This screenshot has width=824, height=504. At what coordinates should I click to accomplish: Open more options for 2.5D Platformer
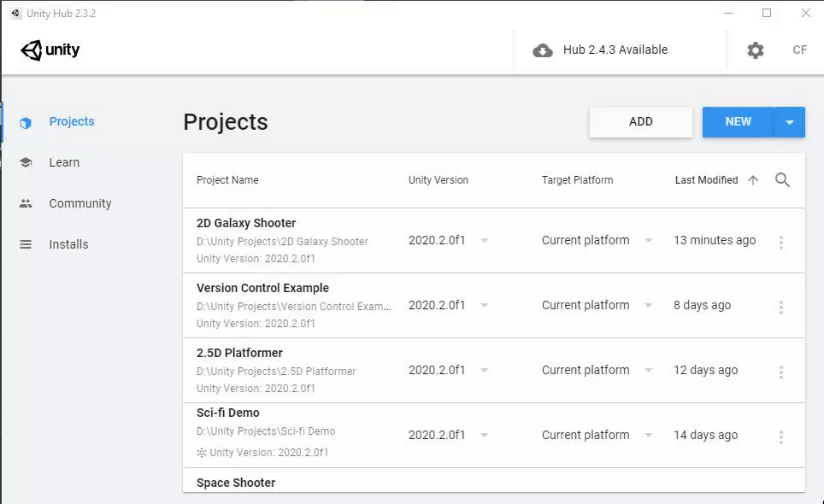781,372
